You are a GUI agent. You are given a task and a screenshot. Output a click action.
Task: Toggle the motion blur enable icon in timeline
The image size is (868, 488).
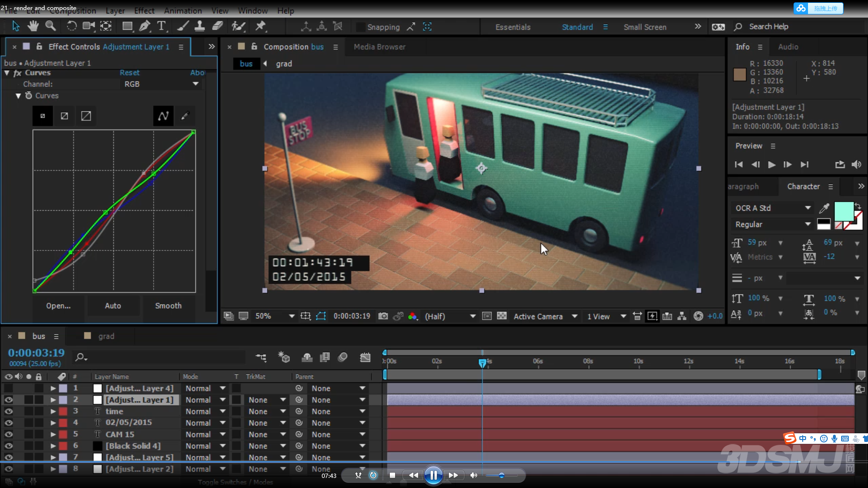click(x=343, y=357)
